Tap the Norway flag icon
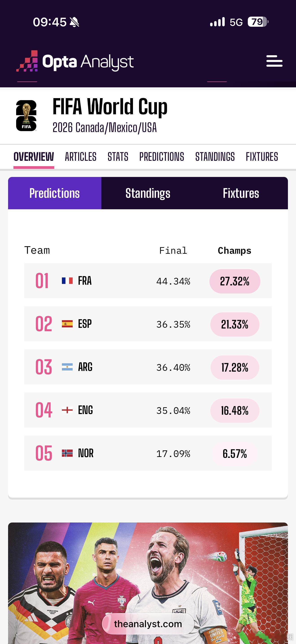The height and width of the screenshot is (644, 296). point(67,453)
